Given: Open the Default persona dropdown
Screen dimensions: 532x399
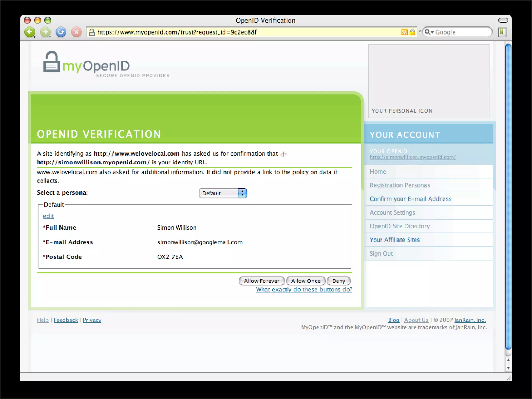Looking at the screenshot, I should click(x=223, y=193).
